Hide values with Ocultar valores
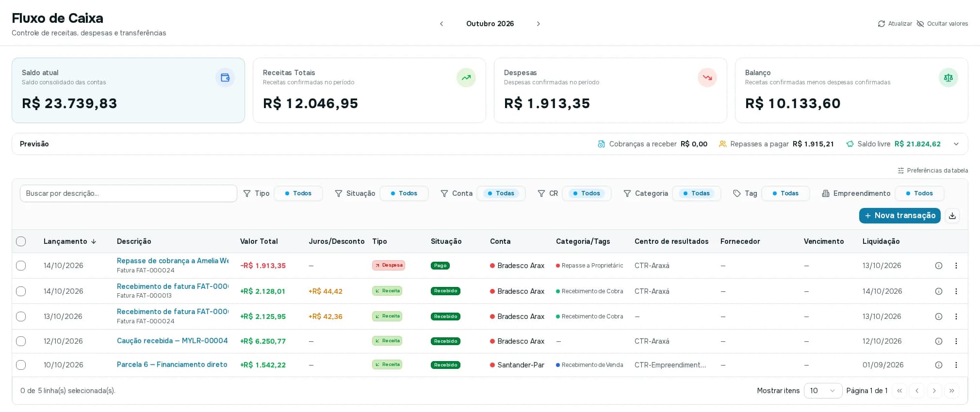Screen dimensions: 980x412 [x=942, y=24]
